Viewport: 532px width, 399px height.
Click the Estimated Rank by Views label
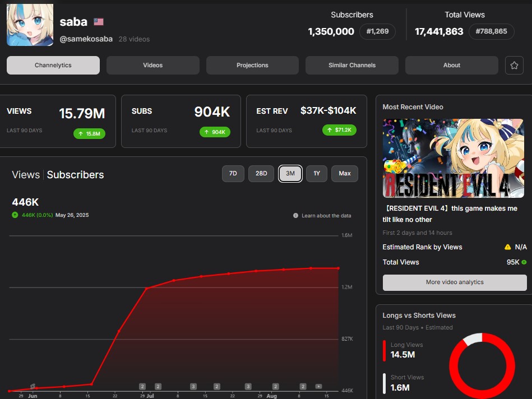tap(423, 247)
